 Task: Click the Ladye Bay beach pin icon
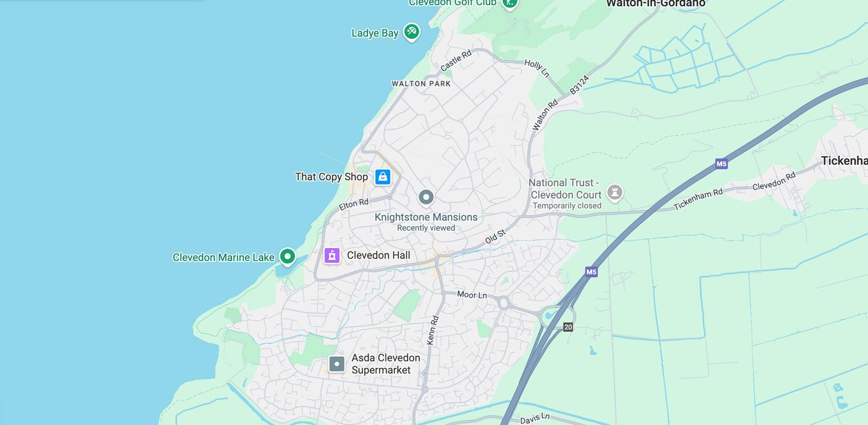pyautogui.click(x=412, y=31)
